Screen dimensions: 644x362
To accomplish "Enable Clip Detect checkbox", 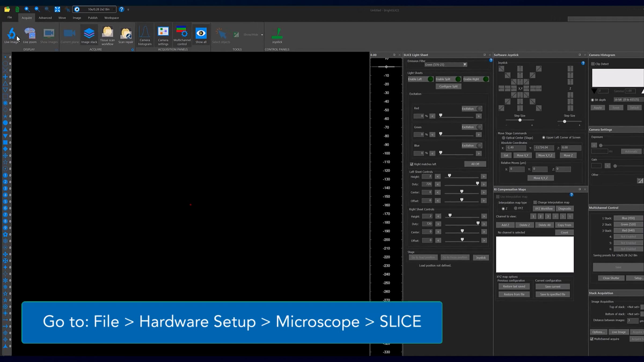I will 593,64.
